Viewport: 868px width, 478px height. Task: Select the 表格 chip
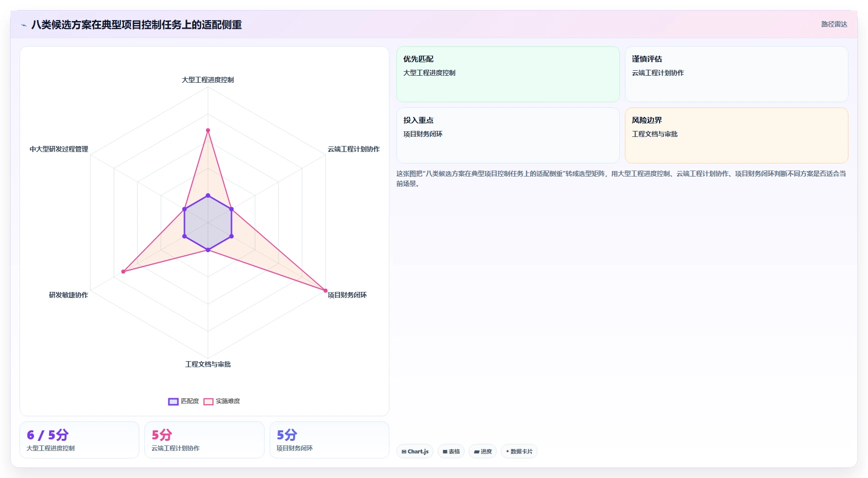(451, 451)
